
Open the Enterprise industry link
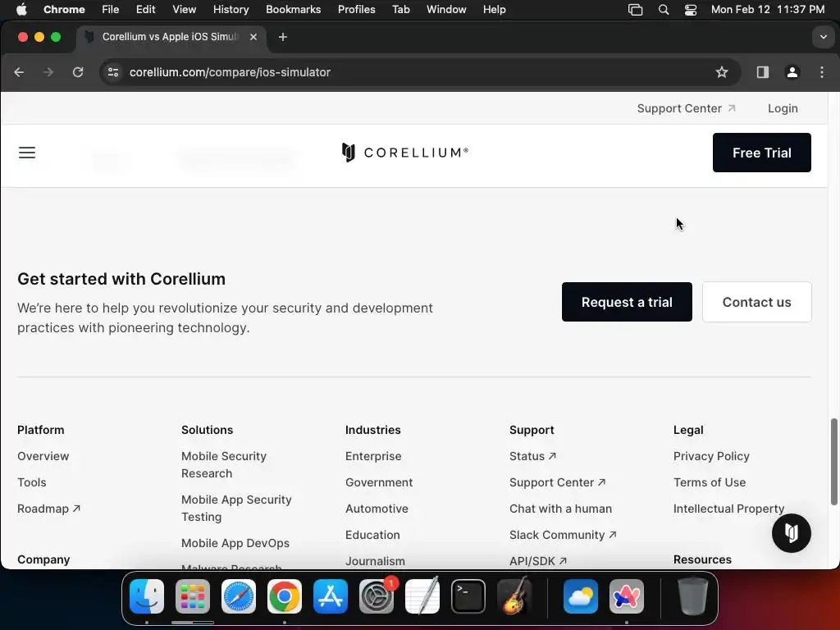(x=373, y=456)
